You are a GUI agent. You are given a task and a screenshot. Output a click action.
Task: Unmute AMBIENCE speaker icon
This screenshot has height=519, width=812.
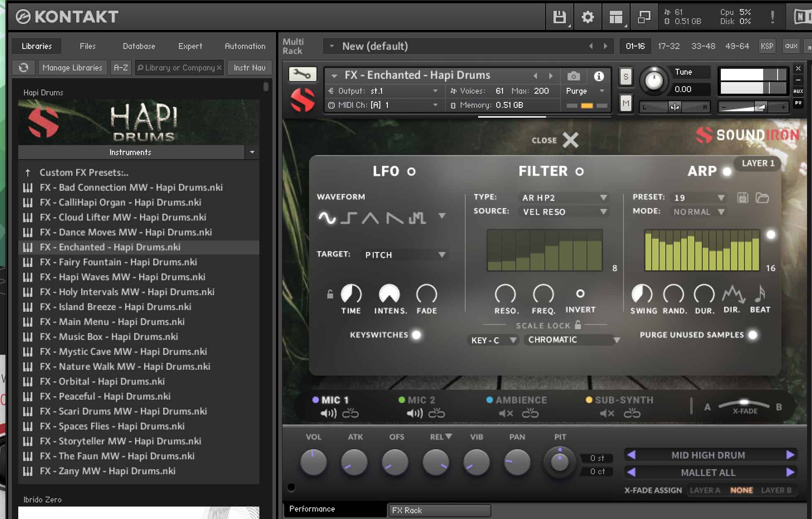[506, 413]
